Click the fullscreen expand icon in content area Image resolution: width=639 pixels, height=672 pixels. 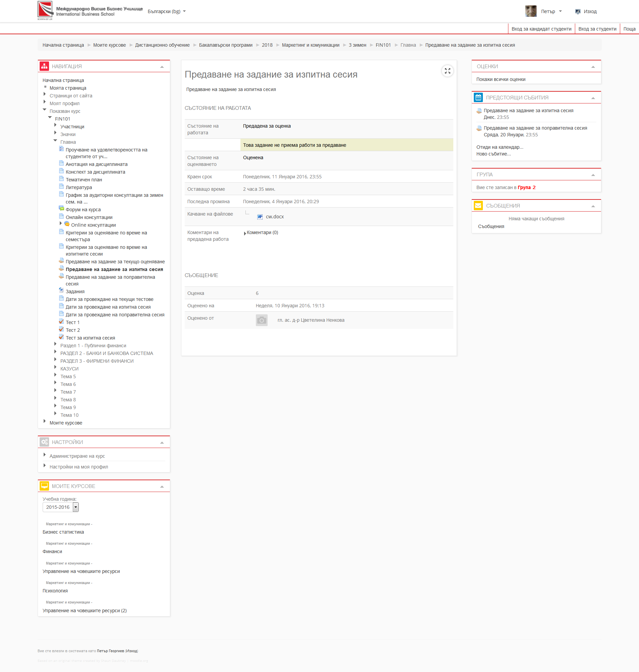click(x=447, y=71)
